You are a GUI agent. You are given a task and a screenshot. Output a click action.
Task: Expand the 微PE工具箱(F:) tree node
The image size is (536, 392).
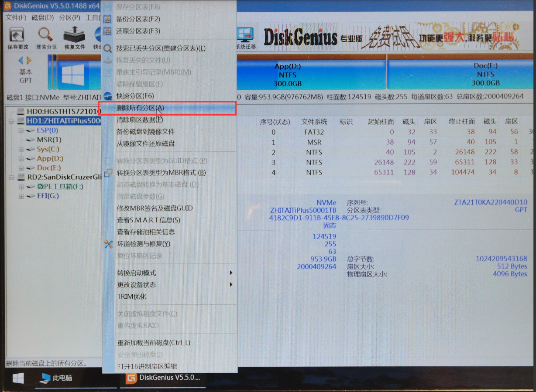pos(21,187)
